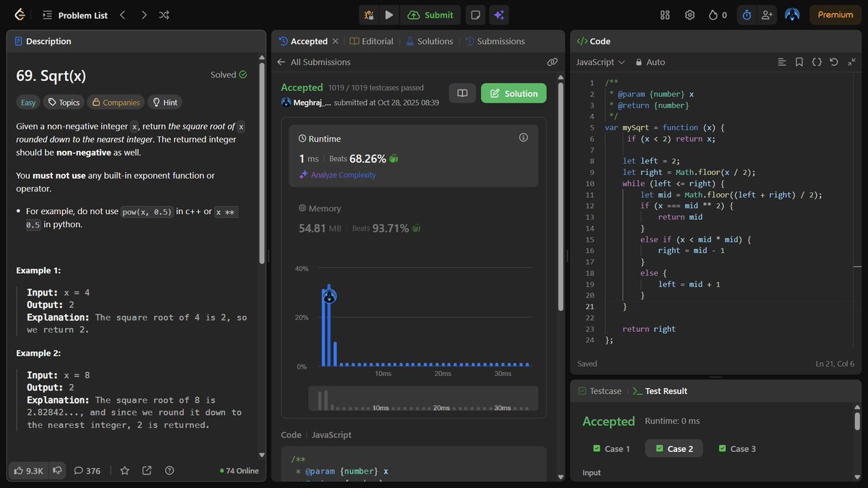The width and height of the screenshot is (868, 488).
Task: Open the 376 comments discussion
Action: tap(87, 471)
